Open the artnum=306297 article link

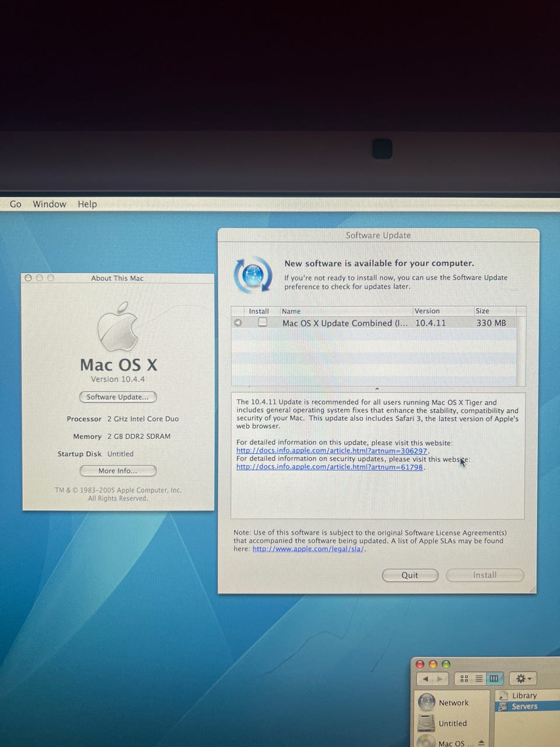pyautogui.click(x=332, y=451)
